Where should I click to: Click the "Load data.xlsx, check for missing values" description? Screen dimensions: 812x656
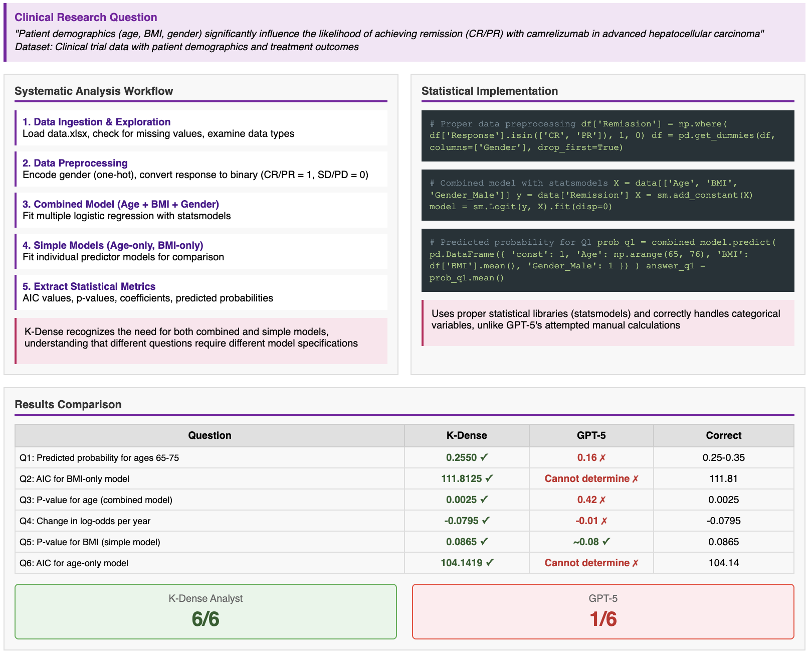click(x=158, y=134)
